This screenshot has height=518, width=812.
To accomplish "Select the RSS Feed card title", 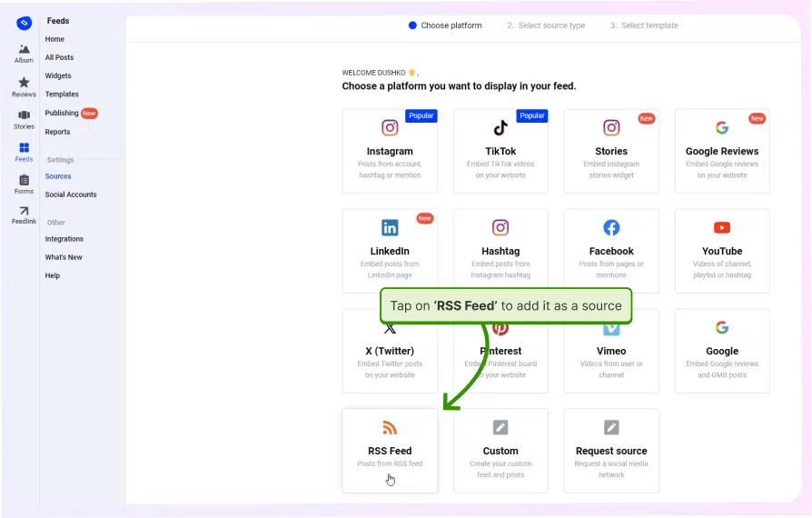I will [x=390, y=451].
